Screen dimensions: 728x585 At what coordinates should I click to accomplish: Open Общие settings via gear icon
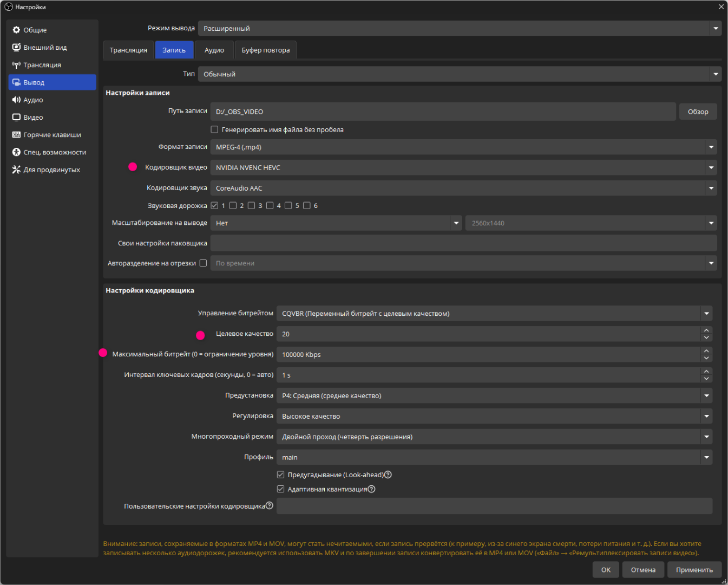coord(16,30)
